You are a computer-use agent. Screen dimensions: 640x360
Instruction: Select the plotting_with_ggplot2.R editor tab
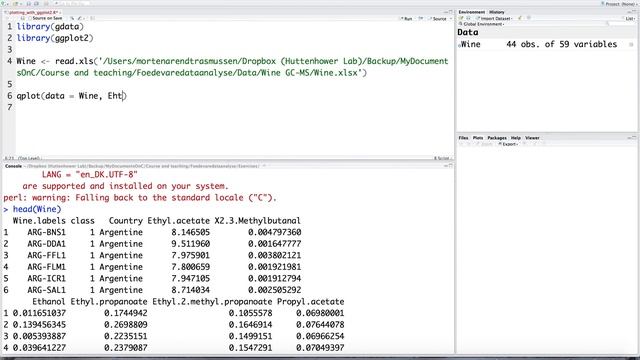(33, 12)
